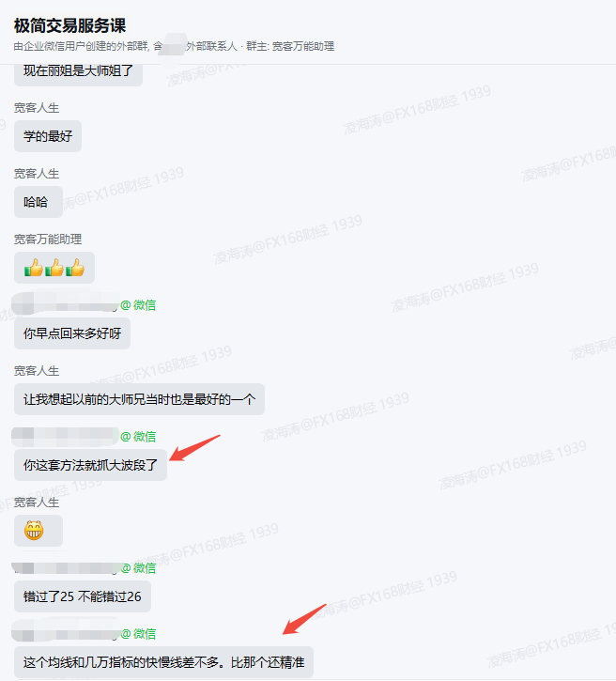Select the 你这套方法就抓大波段了 message
Screen dimensions: 616x681
coord(90,465)
